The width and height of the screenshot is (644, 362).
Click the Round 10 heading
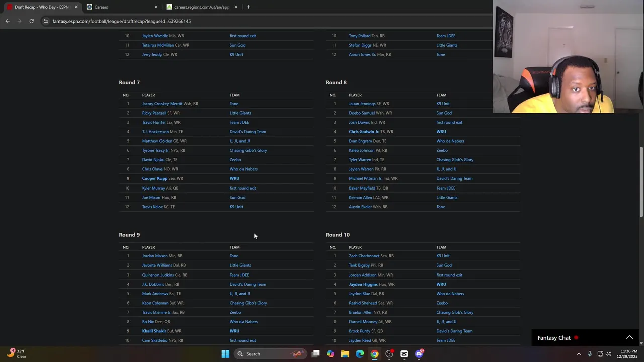click(x=338, y=235)
